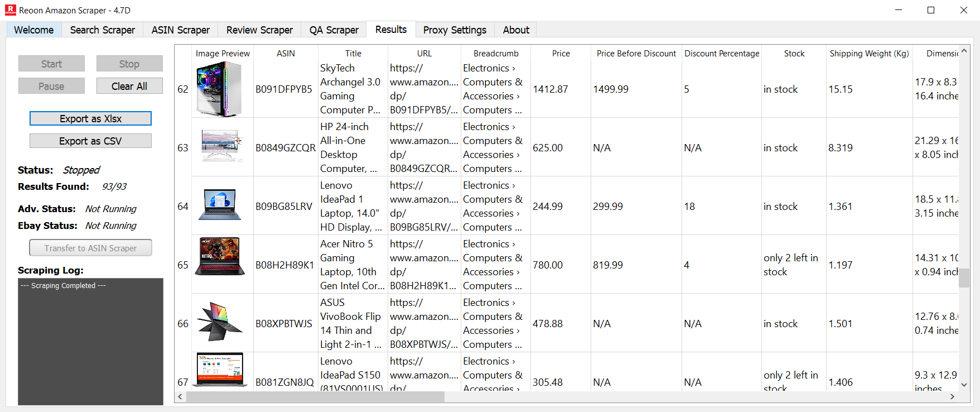Click table vertical scrollbar up arrow
This screenshot has height=412, width=980.
coord(964,51)
